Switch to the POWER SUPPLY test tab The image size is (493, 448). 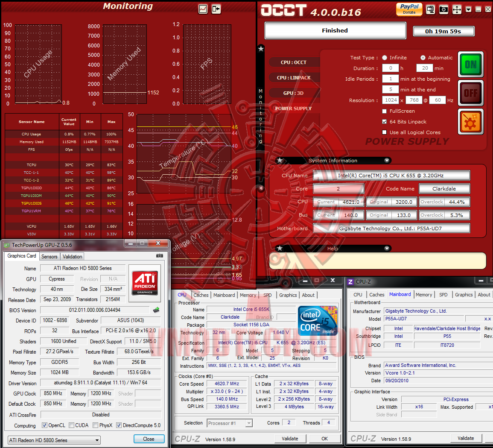294,108
